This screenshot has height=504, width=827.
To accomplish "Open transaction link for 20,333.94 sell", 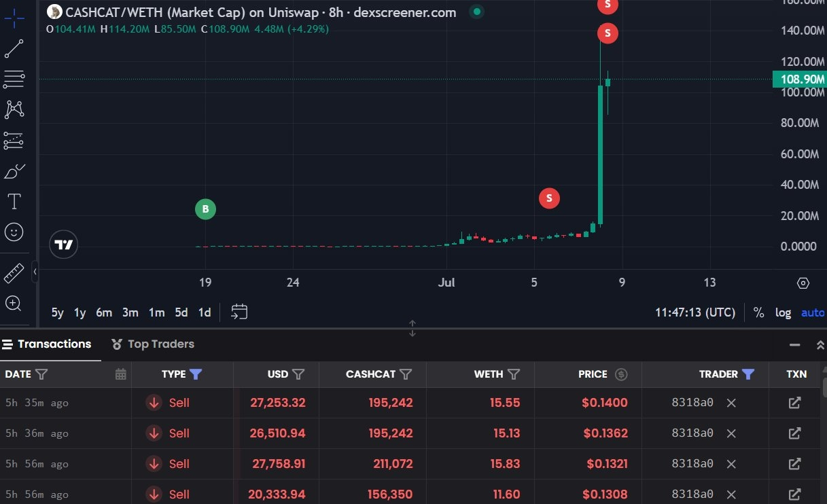I will point(794,494).
